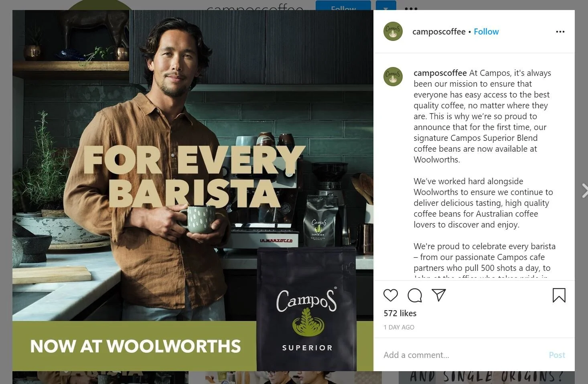
Task: Submit comment with Post button
Action: pos(557,355)
